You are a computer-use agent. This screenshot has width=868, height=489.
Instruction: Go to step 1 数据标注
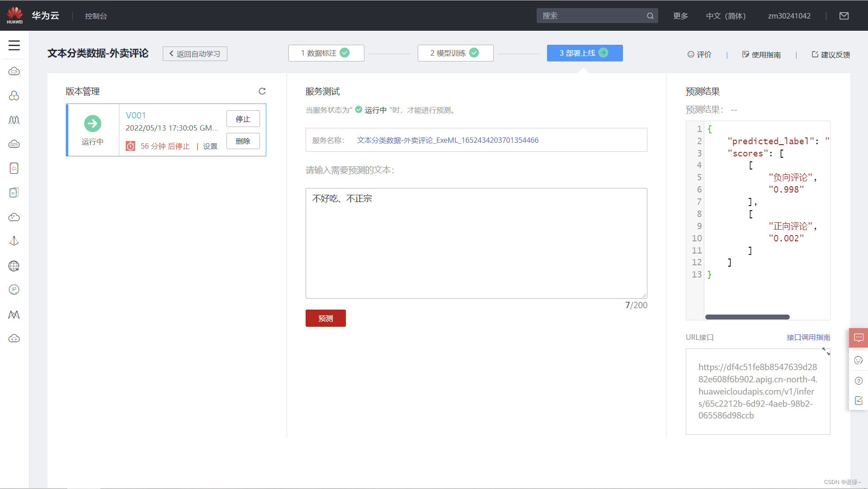pyautogui.click(x=326, y=53)
